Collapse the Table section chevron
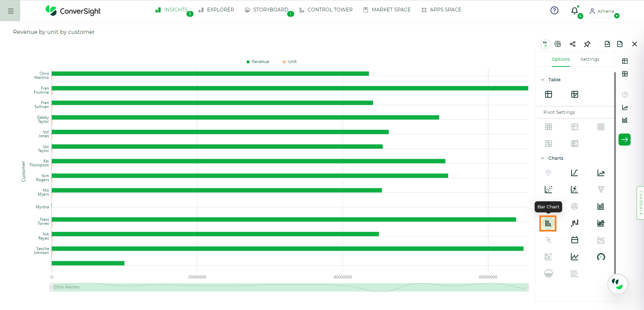The image size is (644, 310). [x=542, y=80]
